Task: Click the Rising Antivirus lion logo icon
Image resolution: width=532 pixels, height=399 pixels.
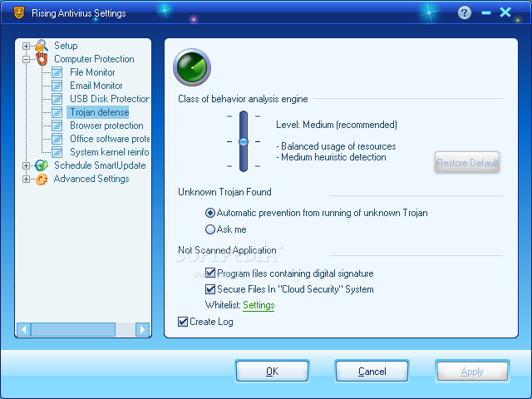Action: (x=19, y=13)
